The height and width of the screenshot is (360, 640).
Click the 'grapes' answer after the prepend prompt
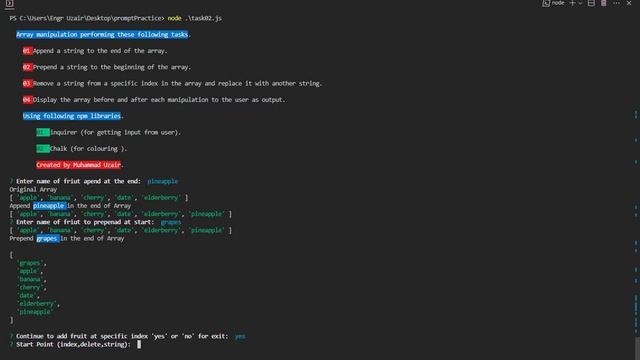pyautogui.click(x=171, y=222)
